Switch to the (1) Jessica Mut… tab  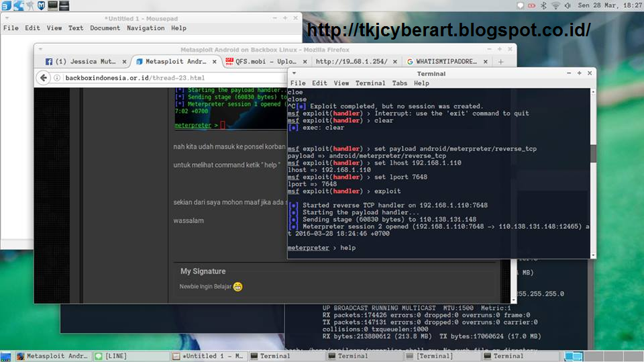[85, 62]
